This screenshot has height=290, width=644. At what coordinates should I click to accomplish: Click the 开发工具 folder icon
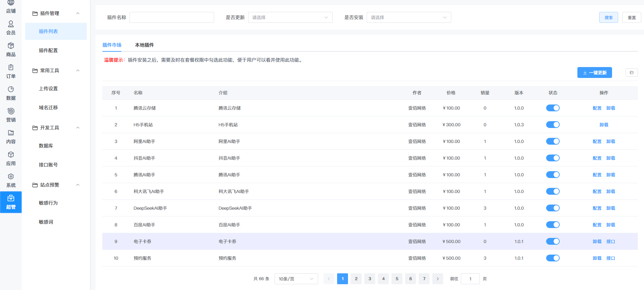pos(35,128)
